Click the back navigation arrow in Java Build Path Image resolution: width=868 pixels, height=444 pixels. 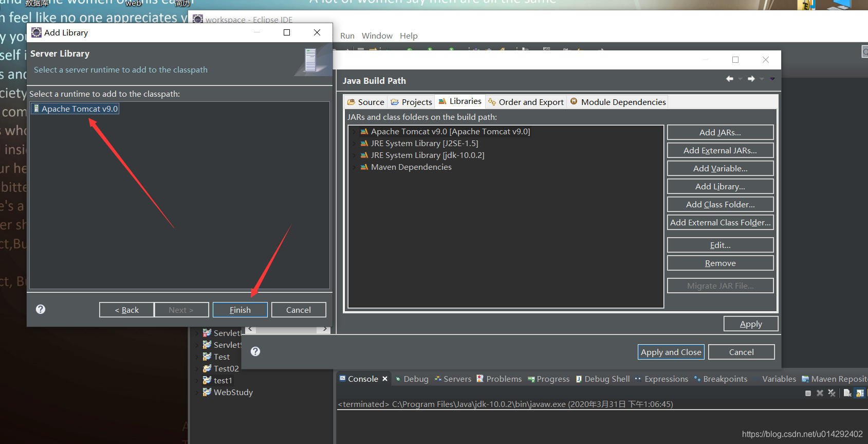pyautogui.click(x=729, y=79)
